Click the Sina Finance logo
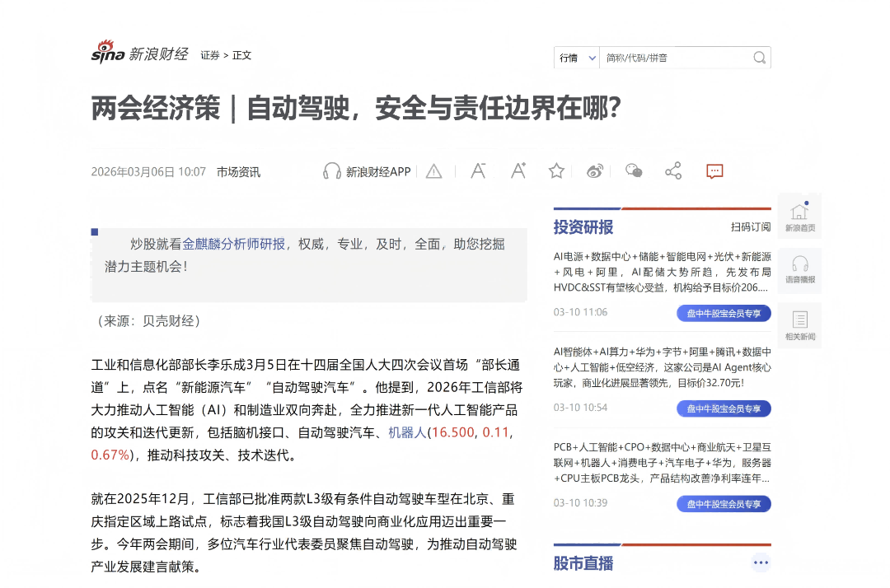Viewport: 890px width, 588px height. coord(139,53)
